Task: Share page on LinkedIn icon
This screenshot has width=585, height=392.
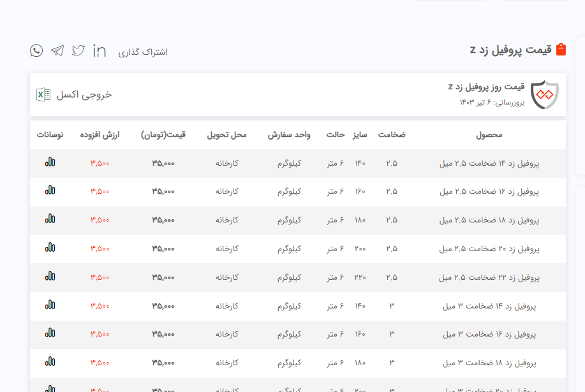Action: point(100,51)
